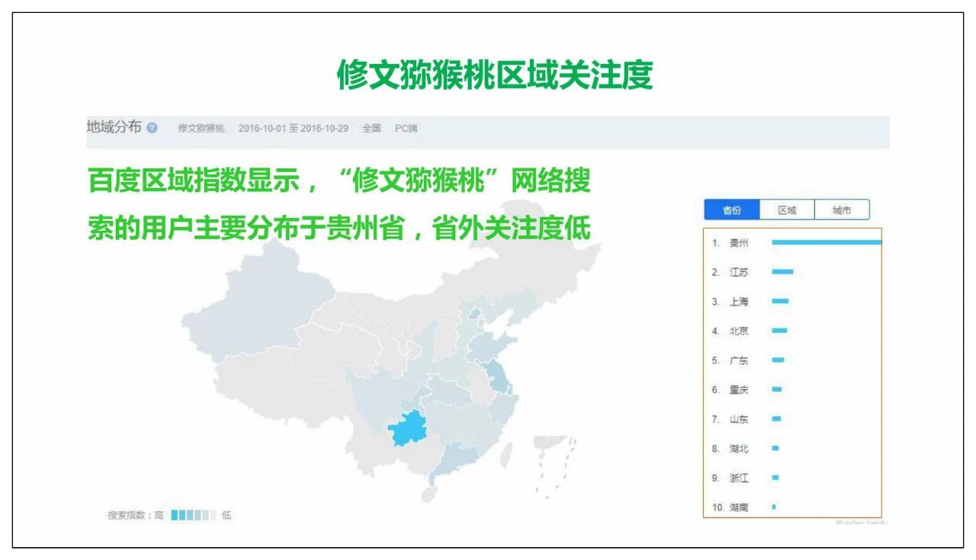The image size is (976, 560).
Task: Click the 搜索指数 legend color scale
Action: pyautogui.click(x=194, y=516)
